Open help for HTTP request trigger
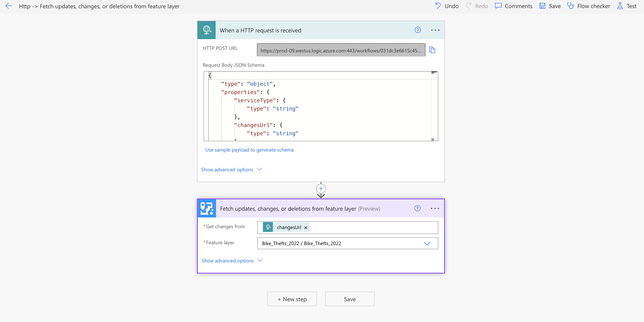 pos(417,30)
